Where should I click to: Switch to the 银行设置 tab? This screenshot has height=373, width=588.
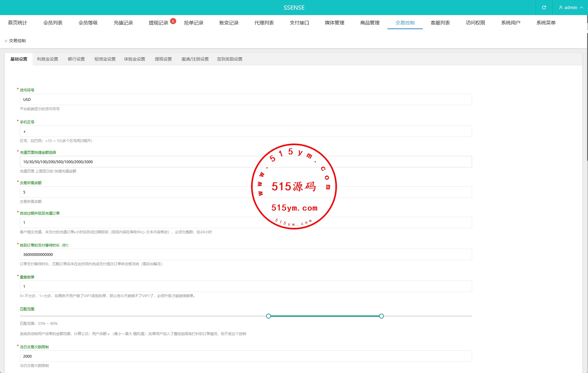pos(76,59)
